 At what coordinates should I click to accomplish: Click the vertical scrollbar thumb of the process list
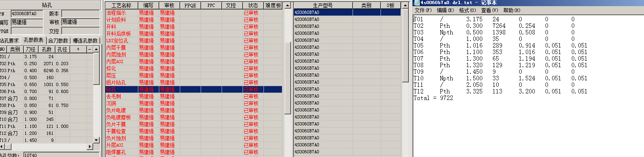click(288, 77)
